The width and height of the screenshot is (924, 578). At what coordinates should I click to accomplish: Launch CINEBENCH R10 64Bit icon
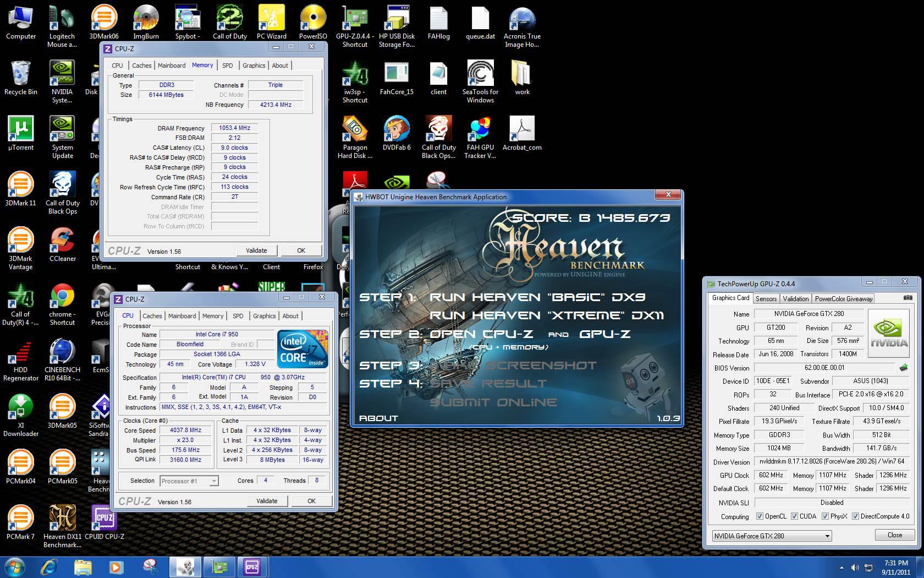[x=62, y=361]
